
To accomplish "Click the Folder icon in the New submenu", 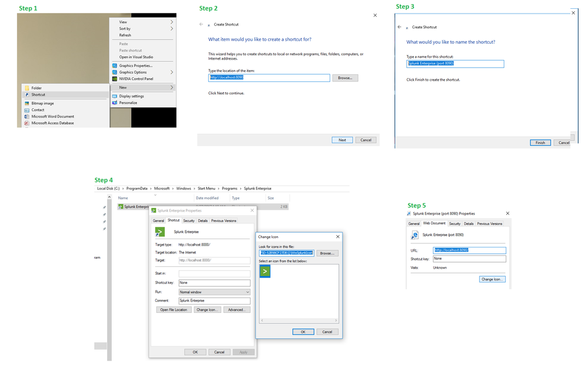I will tap(26, 88).
